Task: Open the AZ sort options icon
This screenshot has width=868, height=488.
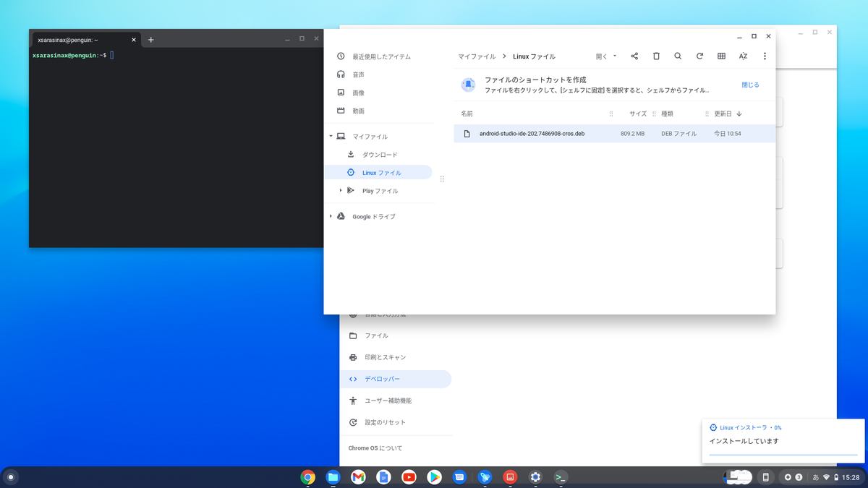Action: [x=743, y=56]
